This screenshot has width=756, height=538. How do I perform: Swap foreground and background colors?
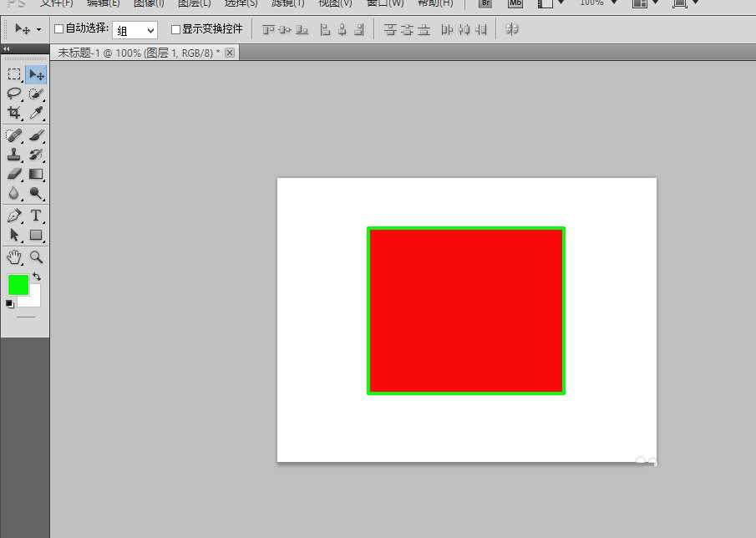[x=37, y=277]
